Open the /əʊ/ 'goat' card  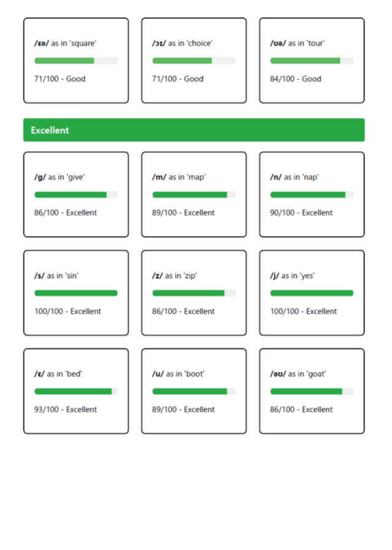[312, 391]
